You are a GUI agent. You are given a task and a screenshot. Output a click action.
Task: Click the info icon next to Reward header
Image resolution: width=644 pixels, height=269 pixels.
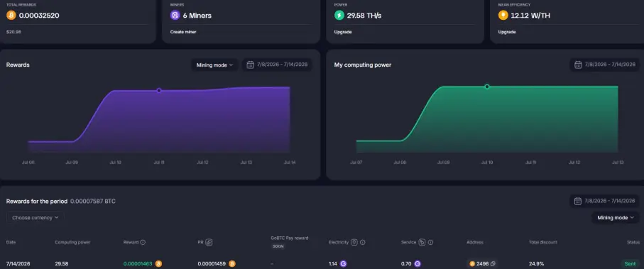(143, 242)
